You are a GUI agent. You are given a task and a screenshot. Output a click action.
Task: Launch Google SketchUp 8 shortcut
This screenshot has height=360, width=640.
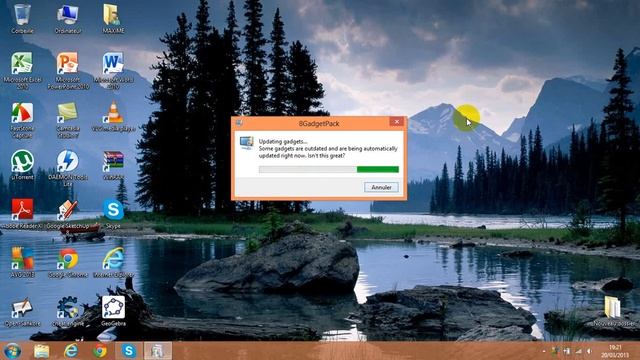pos(68,214)
